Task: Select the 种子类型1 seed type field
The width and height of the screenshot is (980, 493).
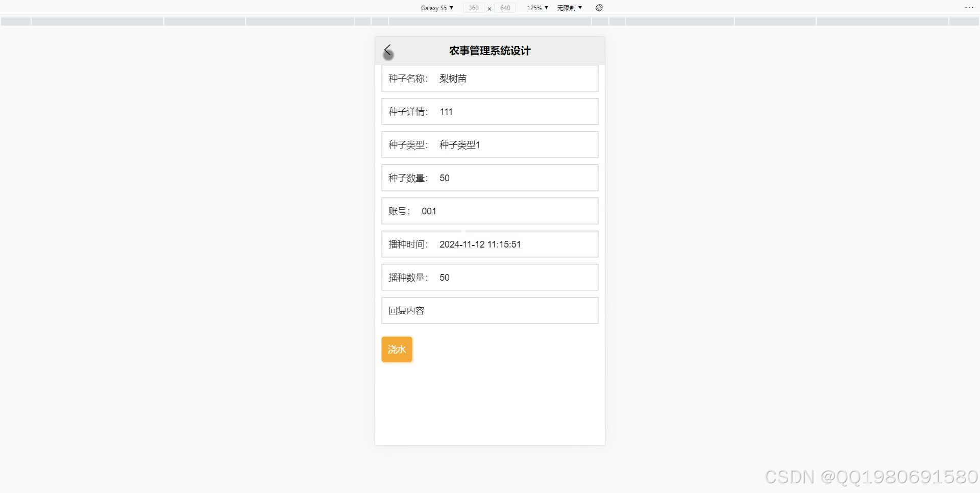Action: point(489,144)
